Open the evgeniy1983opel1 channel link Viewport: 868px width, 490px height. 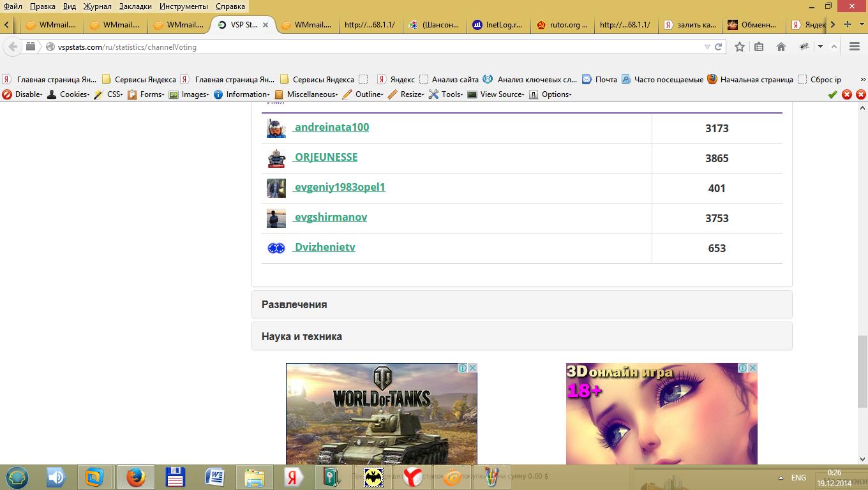coord(339,187)
